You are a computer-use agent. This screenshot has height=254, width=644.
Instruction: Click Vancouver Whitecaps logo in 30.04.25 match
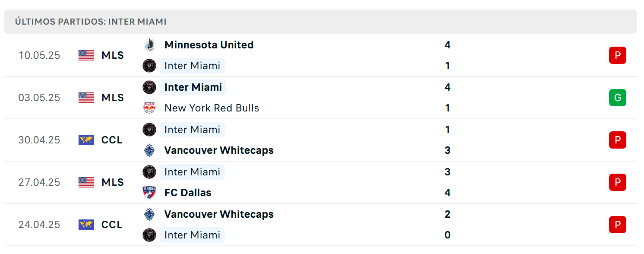(x=149, y=150)
